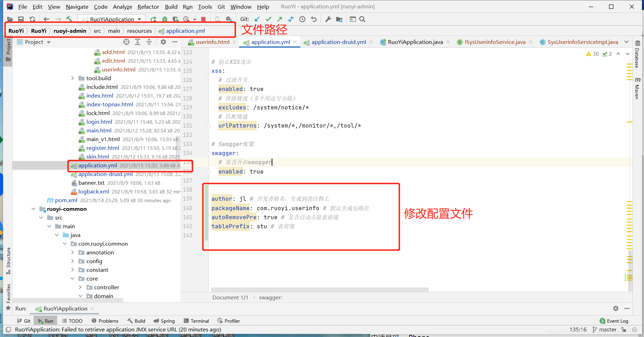Expand the controller package
Screen dimensions: 644x337
click(x=80, y=287)
